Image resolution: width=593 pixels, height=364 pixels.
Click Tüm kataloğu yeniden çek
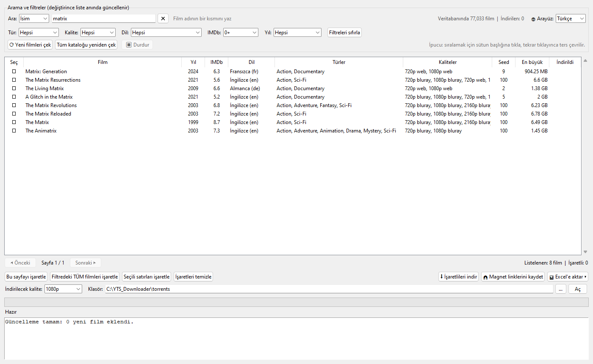tap(86, 45)
